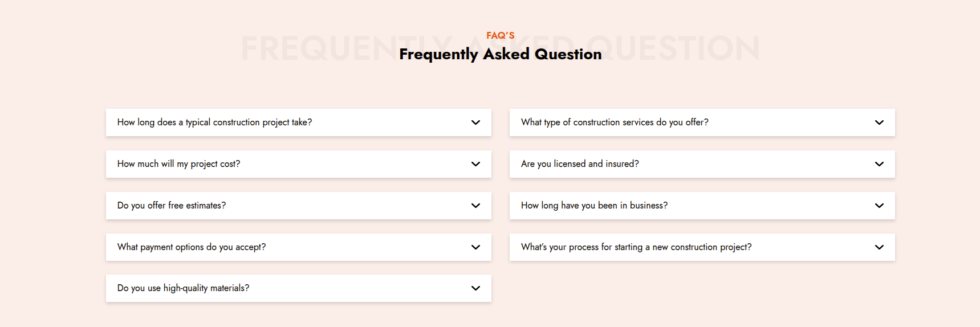Click chevron beside 'How long does a typical construction project take?'

click(475, 122)
